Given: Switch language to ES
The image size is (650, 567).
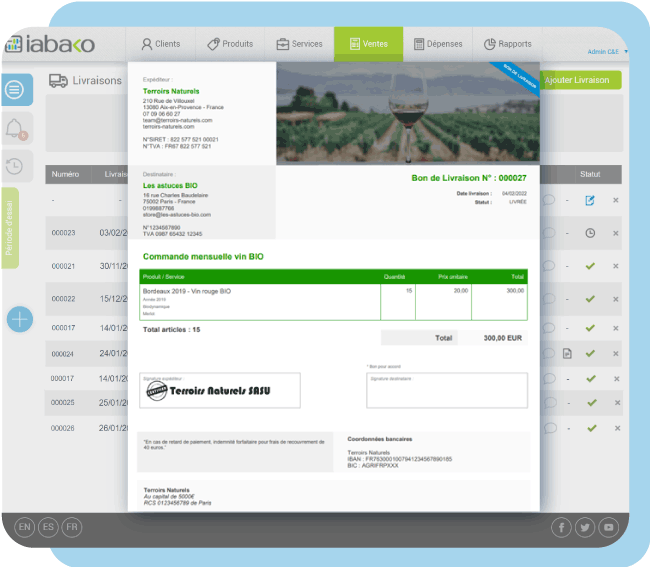Looking at the screenshot, I should coord(48,527).
